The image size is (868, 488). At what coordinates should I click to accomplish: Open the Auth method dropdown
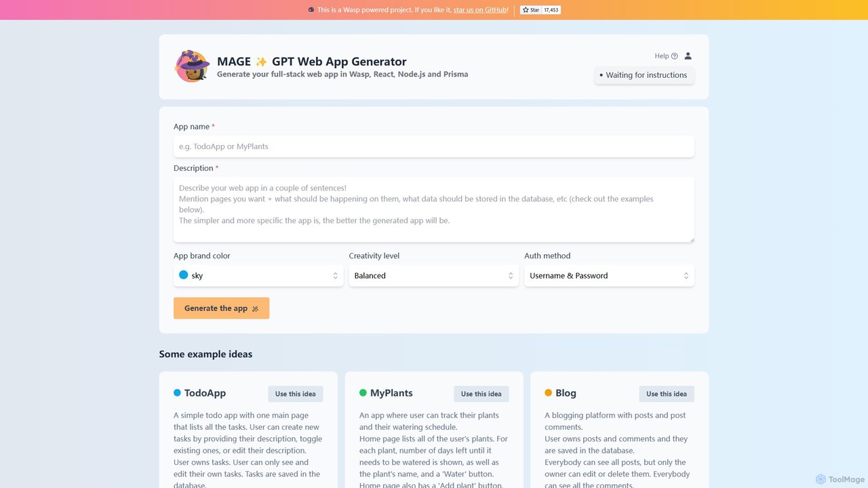(x=609, y=276)
